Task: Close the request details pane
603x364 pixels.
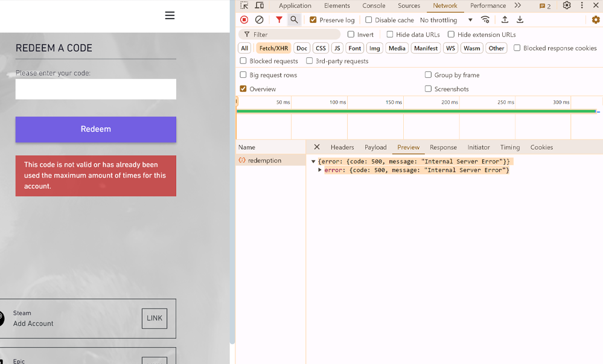Action: (317, 147)
